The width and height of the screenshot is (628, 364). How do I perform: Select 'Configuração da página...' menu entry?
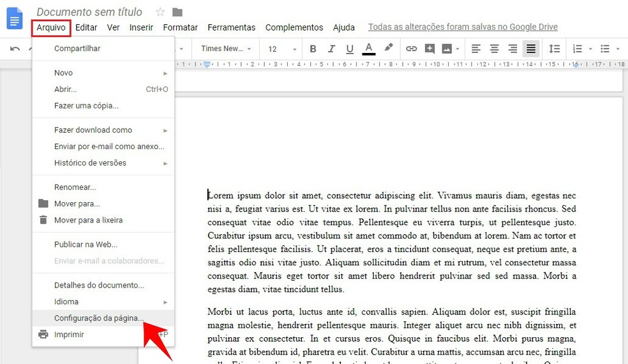tap(99, 318)
